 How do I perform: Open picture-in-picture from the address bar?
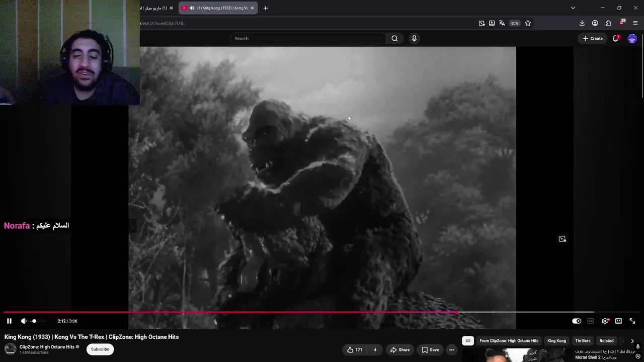click(x=481, y=23)
